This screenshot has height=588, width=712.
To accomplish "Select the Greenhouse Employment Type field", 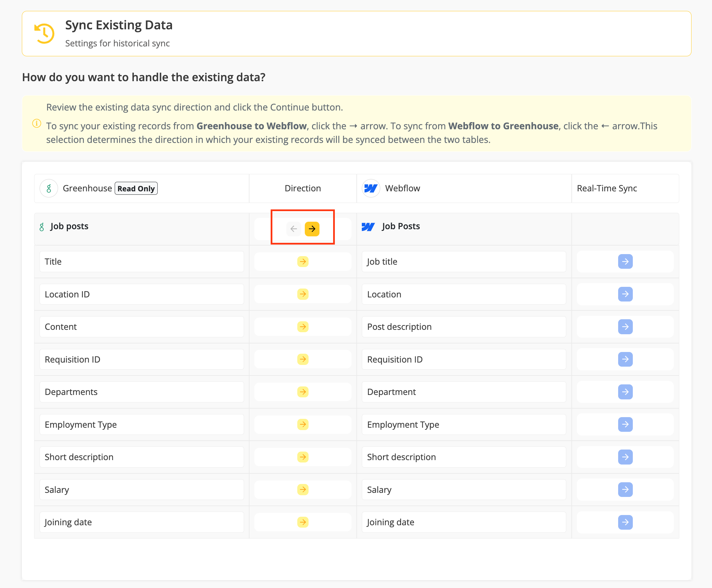I will click(142, 424).
